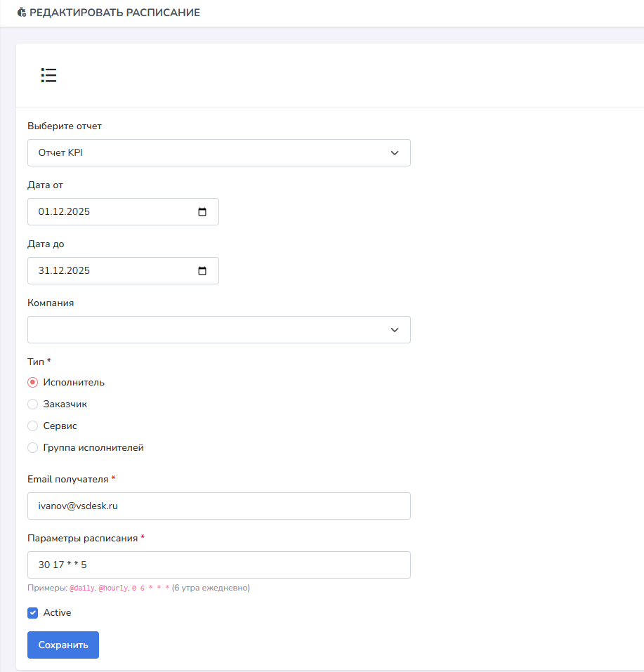This screenshot has height=672, width=644.
Task: Expand the Выберите отчет dropdown
Action: 218,153
